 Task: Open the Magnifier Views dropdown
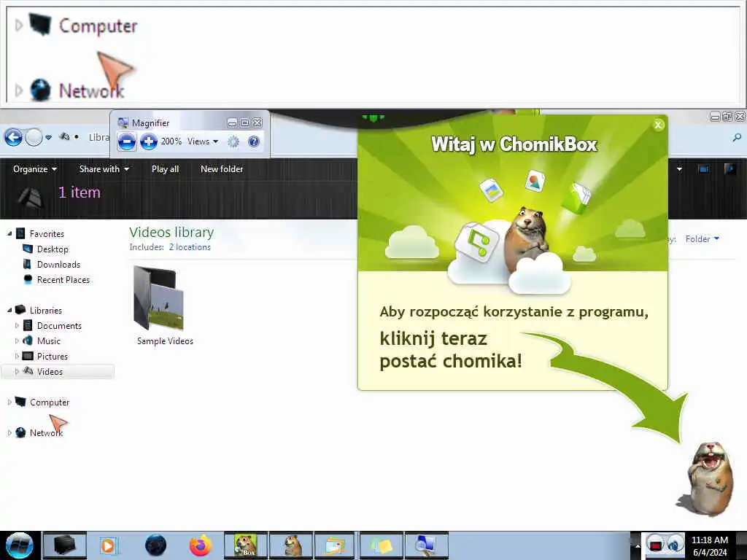coord(203,141)
